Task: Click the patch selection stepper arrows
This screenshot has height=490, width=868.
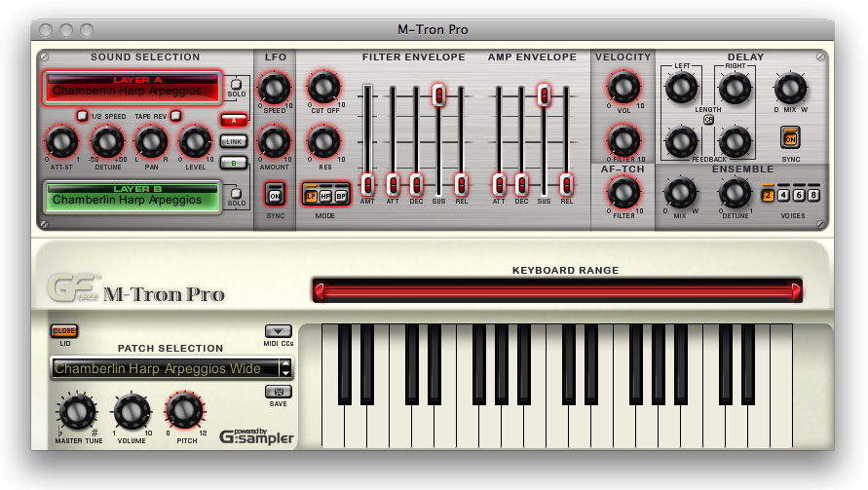Action: [x=285, y=368]
